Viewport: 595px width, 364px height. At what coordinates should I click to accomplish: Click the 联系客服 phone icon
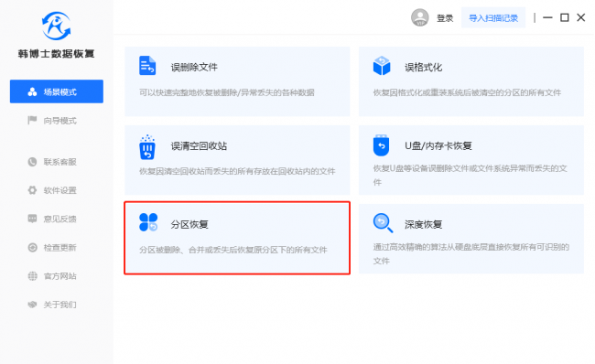click(x=33, y=162)
